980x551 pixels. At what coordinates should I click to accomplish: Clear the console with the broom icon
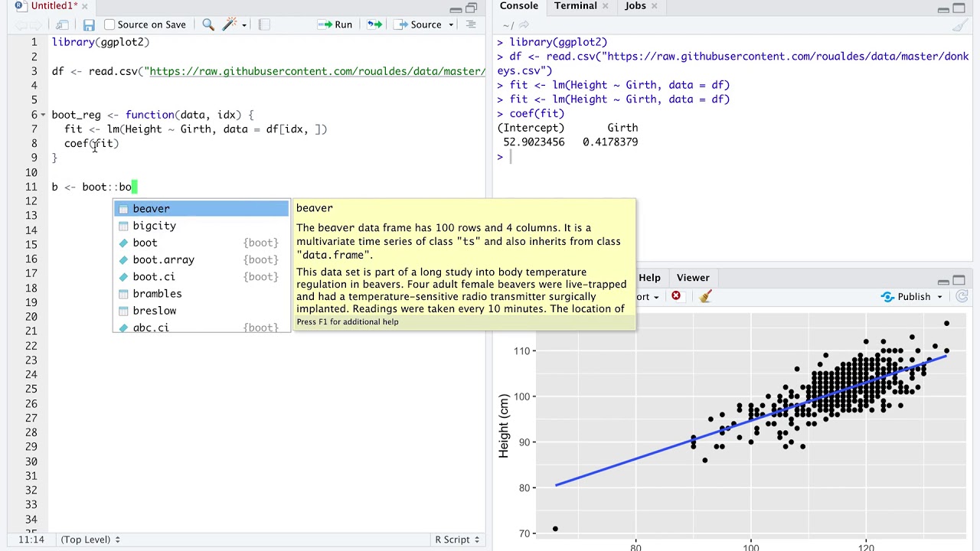point(959,26)
